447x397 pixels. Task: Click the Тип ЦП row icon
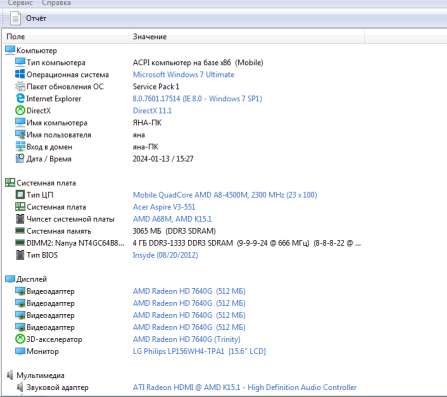20,194
